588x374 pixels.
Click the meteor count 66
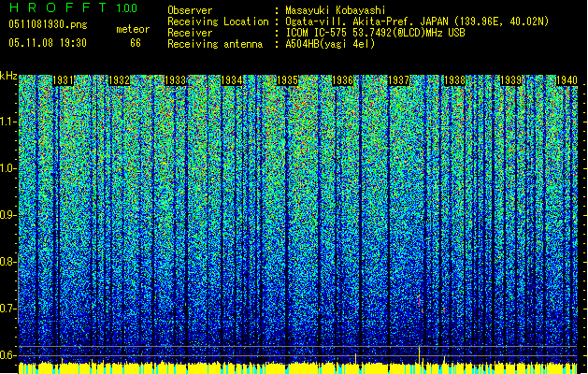coord(136,43)
